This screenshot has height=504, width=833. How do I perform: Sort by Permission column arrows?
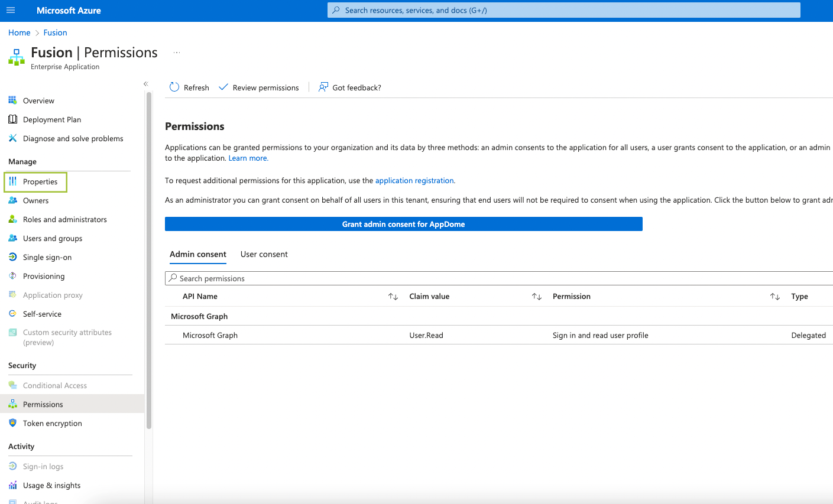pyautogui.click(x=775, y=297)
